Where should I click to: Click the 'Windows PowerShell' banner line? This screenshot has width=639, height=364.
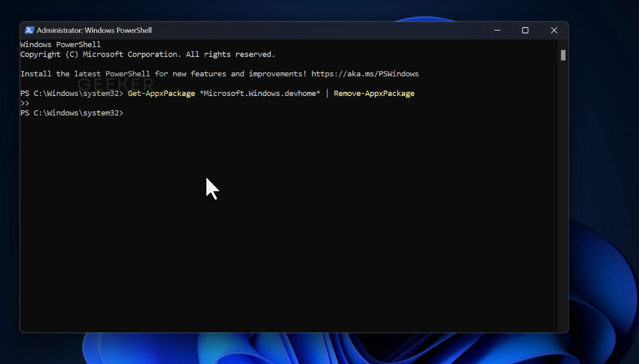(x=61, y=45)
